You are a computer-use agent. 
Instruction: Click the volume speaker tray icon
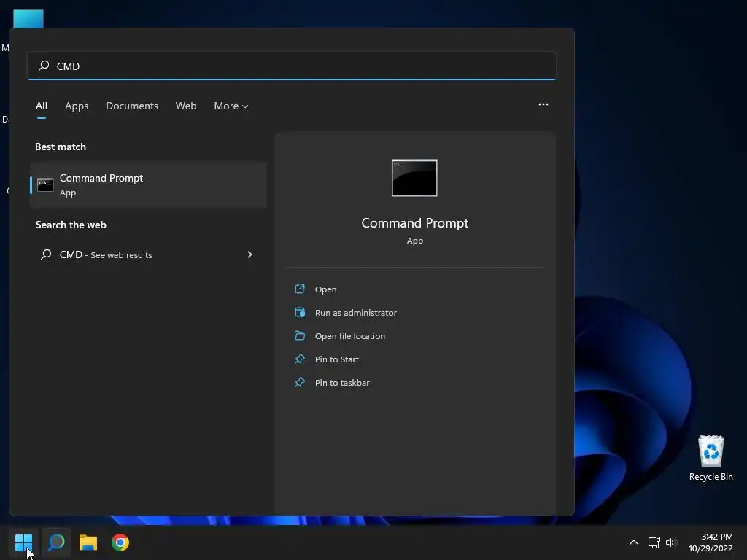click(671, 542)
